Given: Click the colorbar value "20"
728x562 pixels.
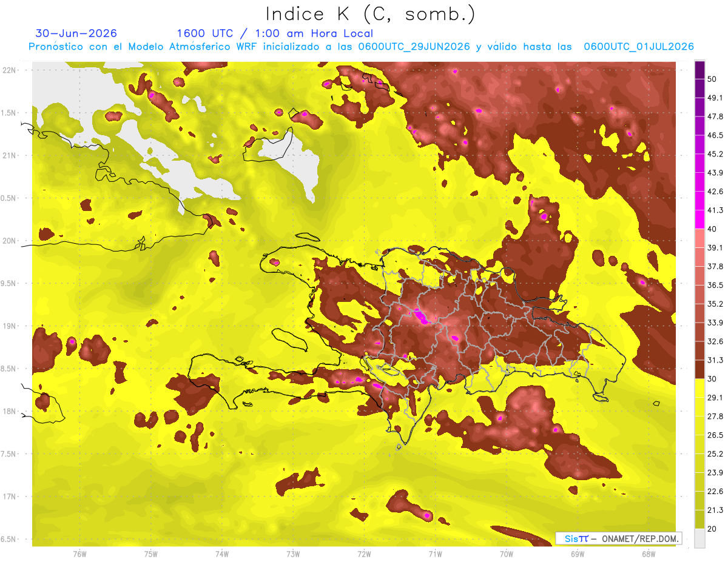Looking at the screenshot, I should 712,529.
